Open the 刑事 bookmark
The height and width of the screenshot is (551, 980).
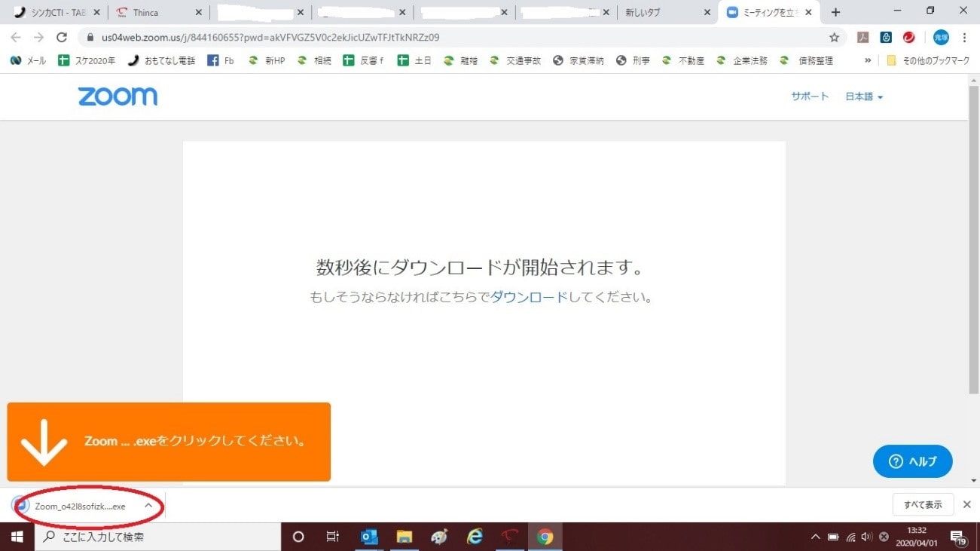(633, 61)
